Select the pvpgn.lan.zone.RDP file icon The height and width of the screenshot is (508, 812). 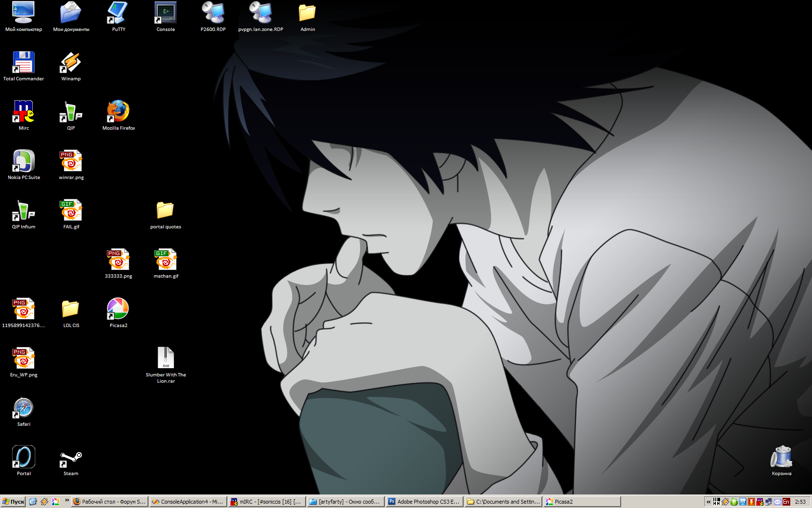pyautogui.click(x=260, y=17)
